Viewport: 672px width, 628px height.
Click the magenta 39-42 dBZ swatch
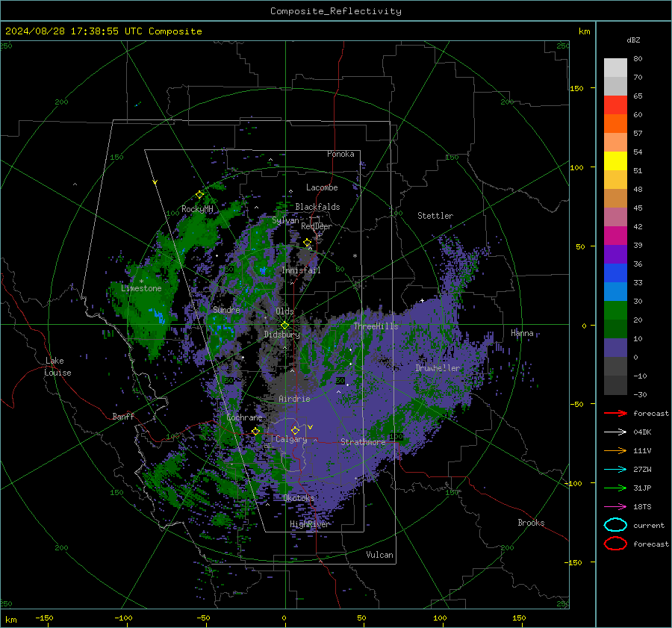(x=615, y=236)
